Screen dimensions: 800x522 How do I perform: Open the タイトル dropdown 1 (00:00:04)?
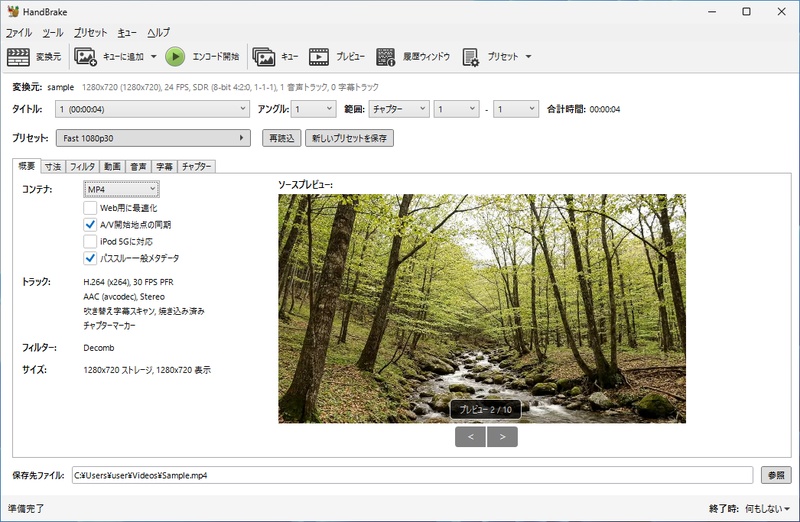pyautogui.click(x=153, y=109)
